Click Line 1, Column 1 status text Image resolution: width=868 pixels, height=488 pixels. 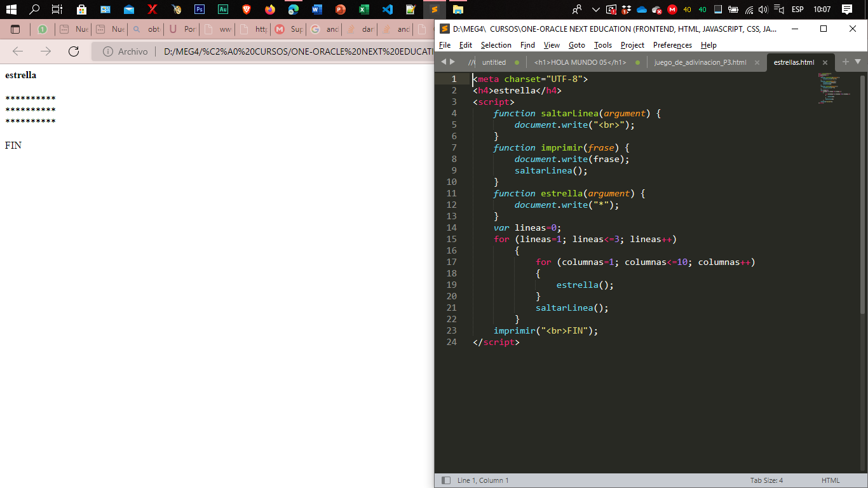click(483, 480)
